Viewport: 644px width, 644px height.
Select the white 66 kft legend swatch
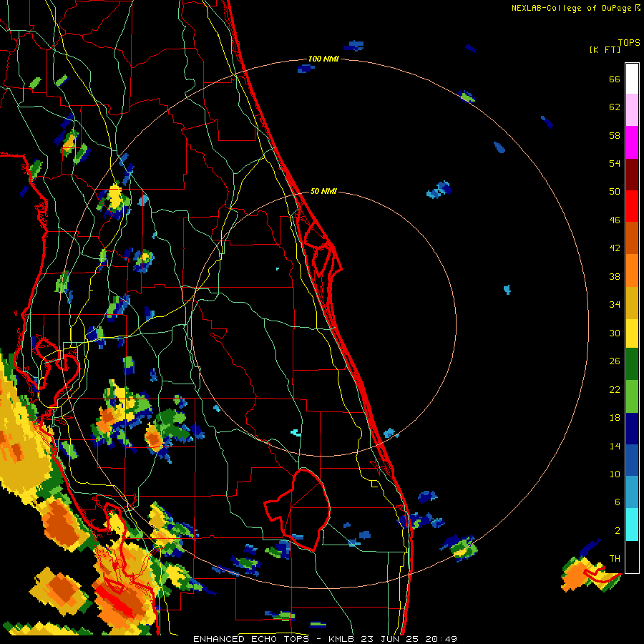pos(632,79)
